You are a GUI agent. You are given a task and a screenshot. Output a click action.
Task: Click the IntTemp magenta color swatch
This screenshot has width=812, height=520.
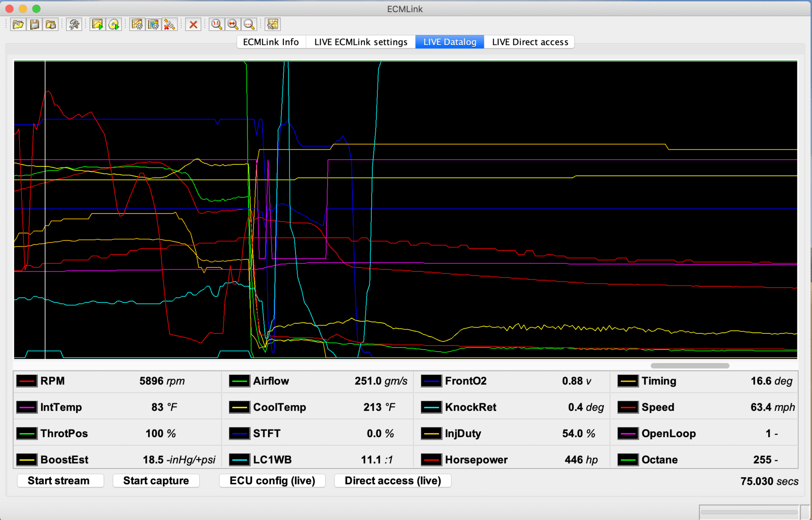(x=27, y=407)
